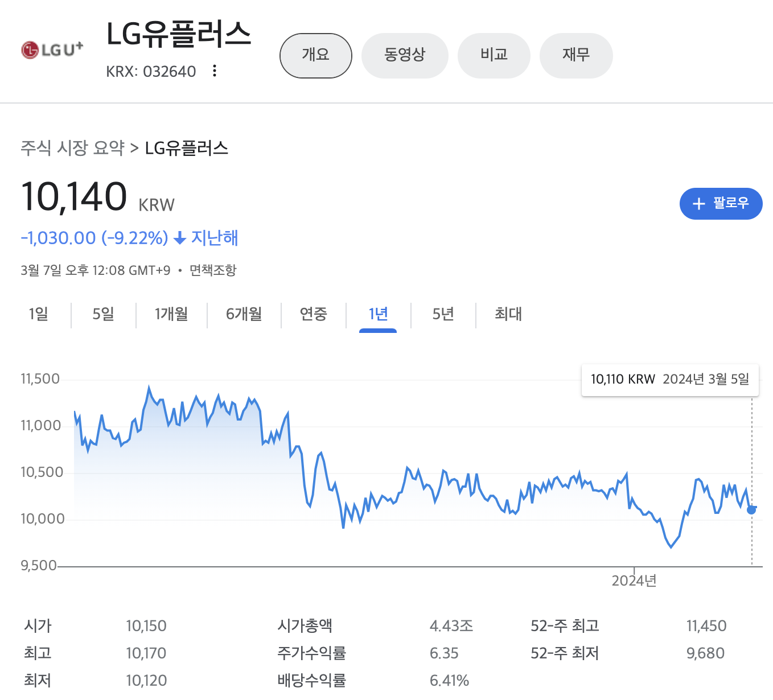Go to the 재무 tab
The width and height of the screenshot is (773, 700).
576,55
